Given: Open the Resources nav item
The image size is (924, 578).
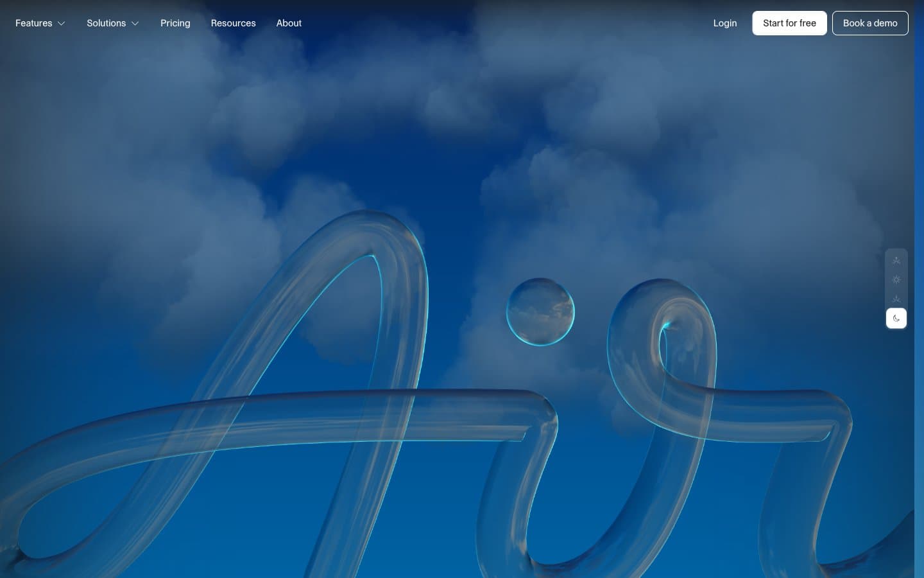Looking at the screenshot, I should point(234,23).
